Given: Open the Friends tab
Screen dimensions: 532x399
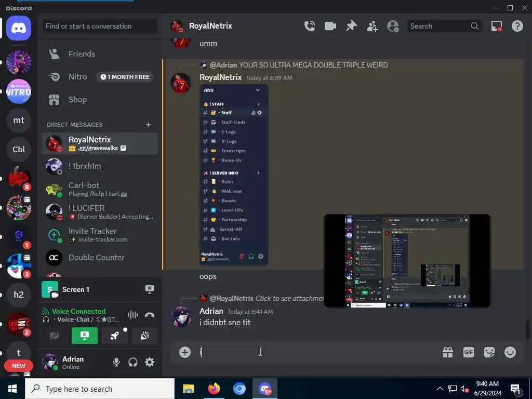Looking at the screenshot, I should (100, 54).
